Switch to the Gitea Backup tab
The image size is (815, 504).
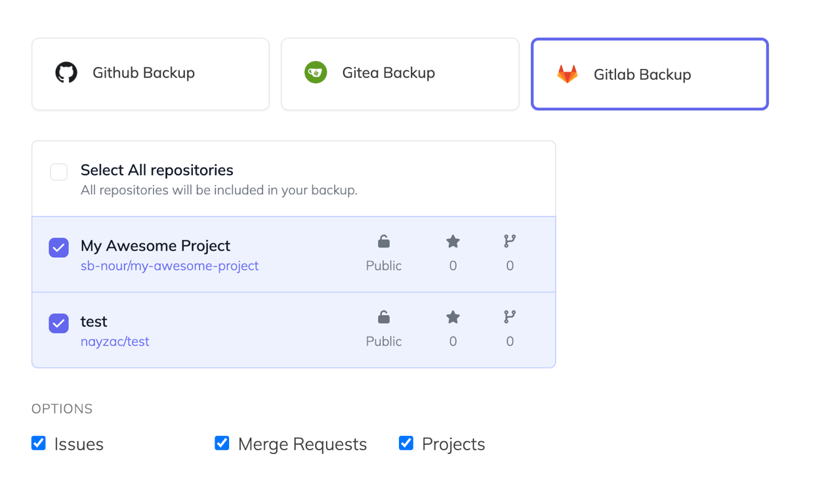coord(400,73)
